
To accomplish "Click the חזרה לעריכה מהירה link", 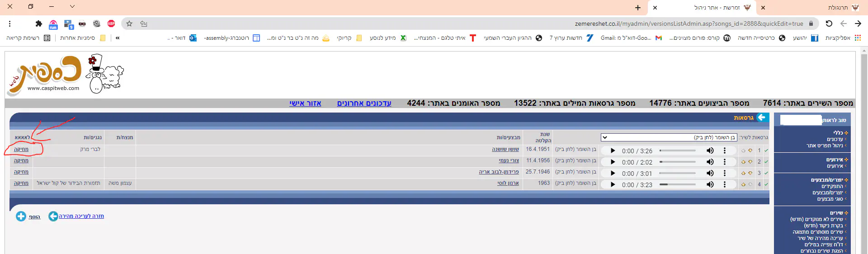I will (81, 216).
